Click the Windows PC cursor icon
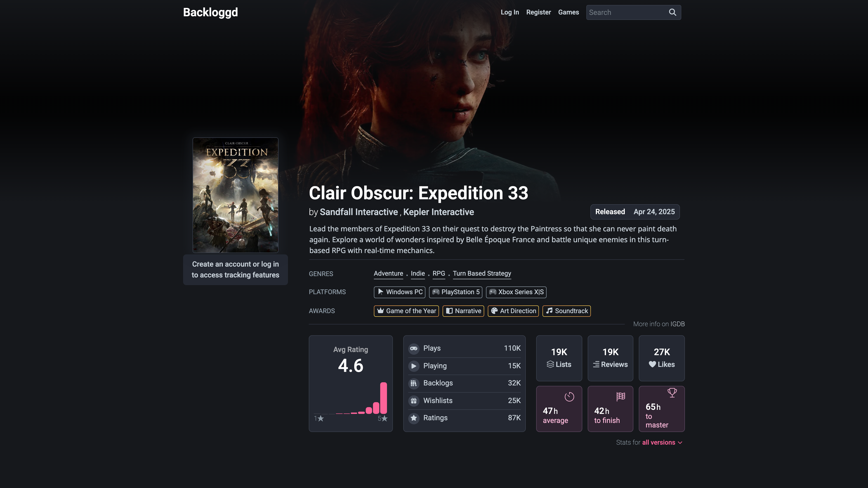868x488 pixels. click(x=380, y=292)
